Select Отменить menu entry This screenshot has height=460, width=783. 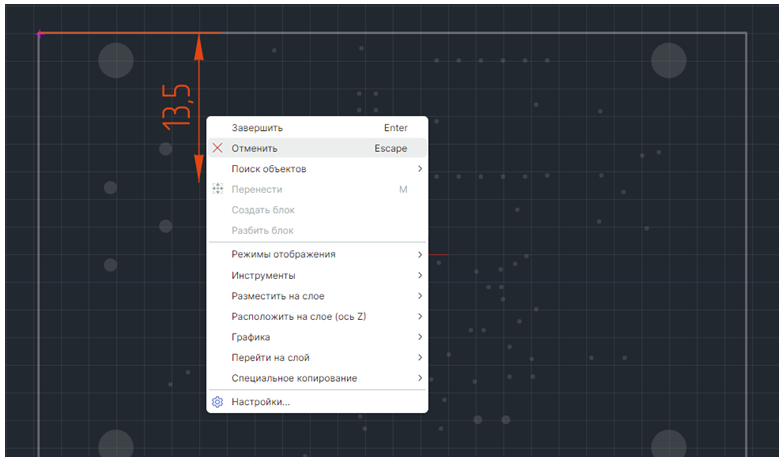(317, 148)
